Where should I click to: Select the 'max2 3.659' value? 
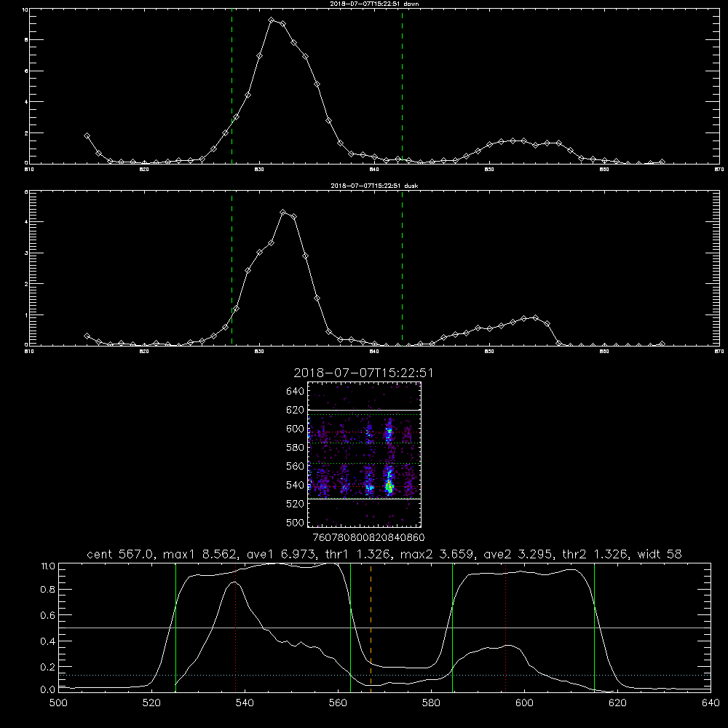[x=438, y=554]
